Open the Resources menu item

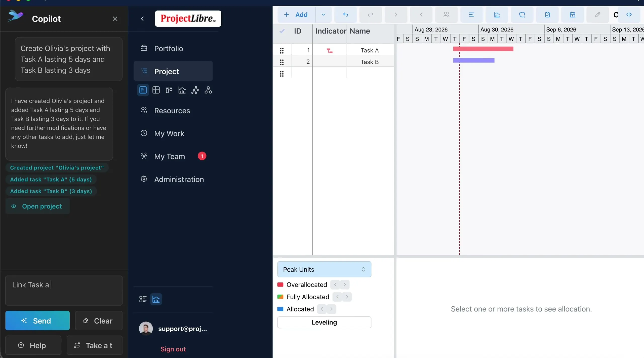(173, 111)
